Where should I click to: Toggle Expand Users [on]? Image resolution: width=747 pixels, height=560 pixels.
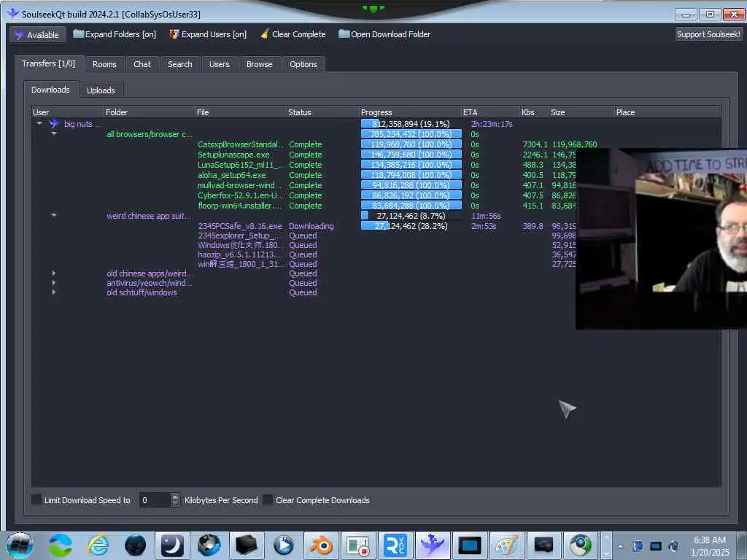pyautogui.click(x=208, y=34)
